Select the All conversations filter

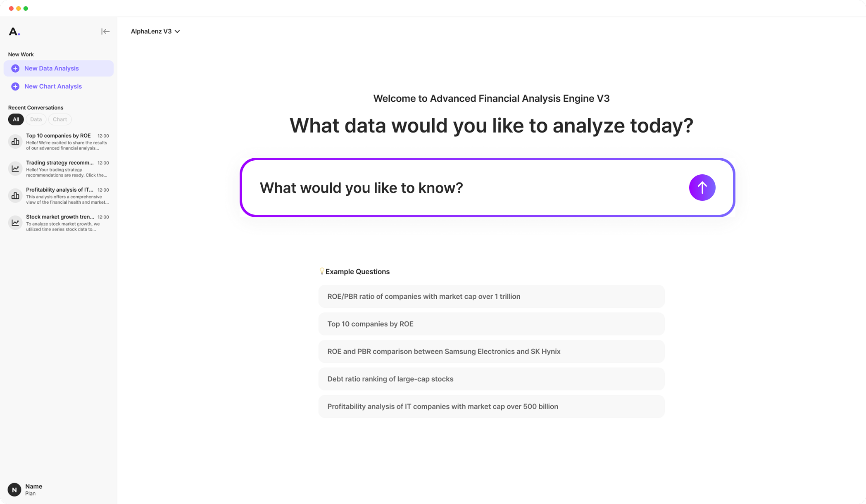click(x=16, y=119)
